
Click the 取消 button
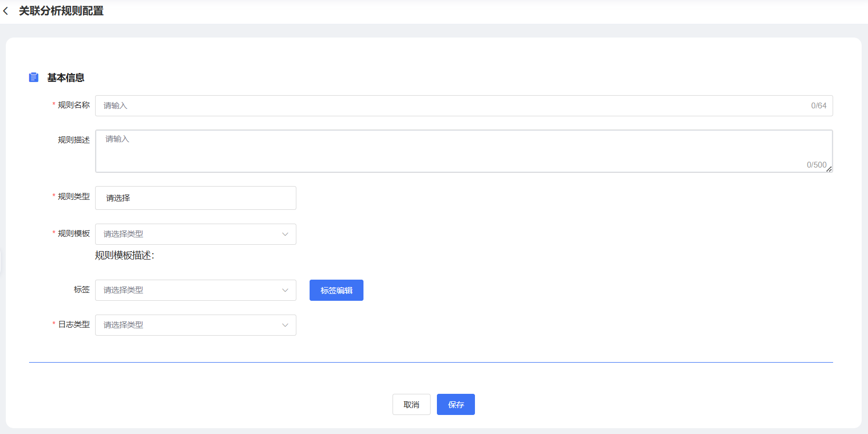point(411,404)
